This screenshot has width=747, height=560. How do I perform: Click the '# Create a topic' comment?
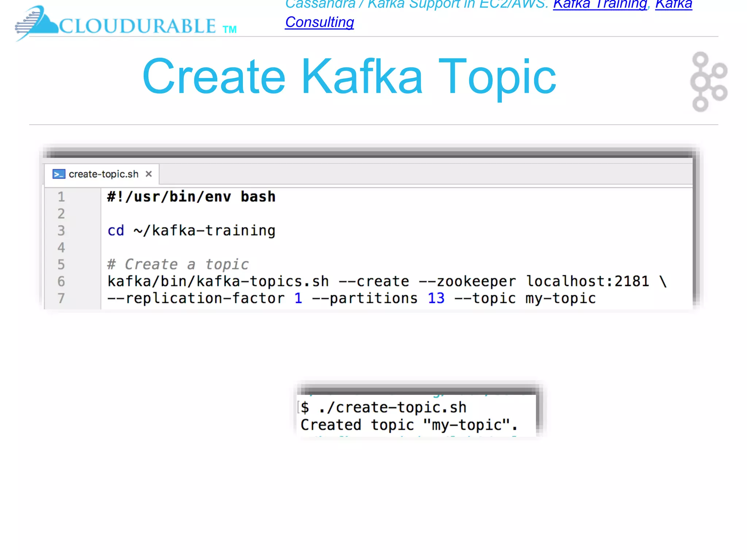178,264
